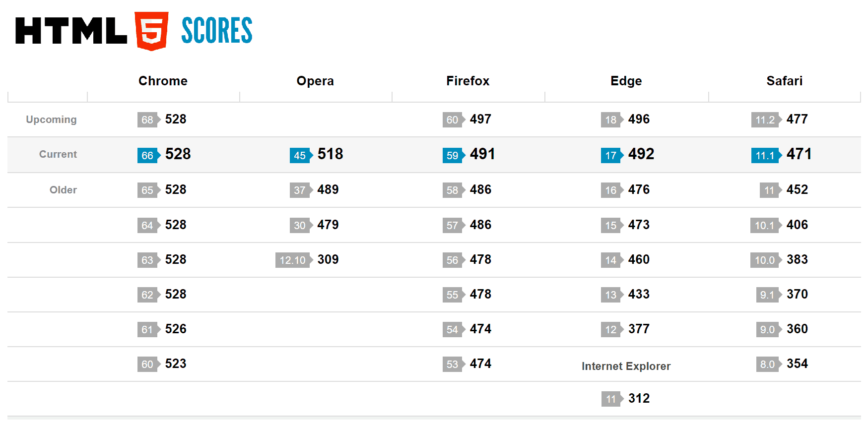This screenshot has width=868, height=425.
Task: Open the Opera column header
Action: (315, 81)
